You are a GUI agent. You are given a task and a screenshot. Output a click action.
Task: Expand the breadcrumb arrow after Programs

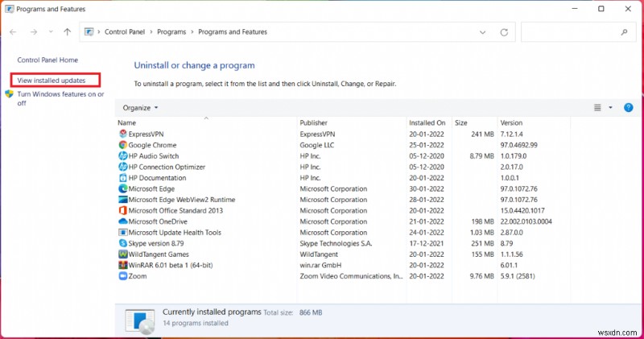(x=192, y=32)
